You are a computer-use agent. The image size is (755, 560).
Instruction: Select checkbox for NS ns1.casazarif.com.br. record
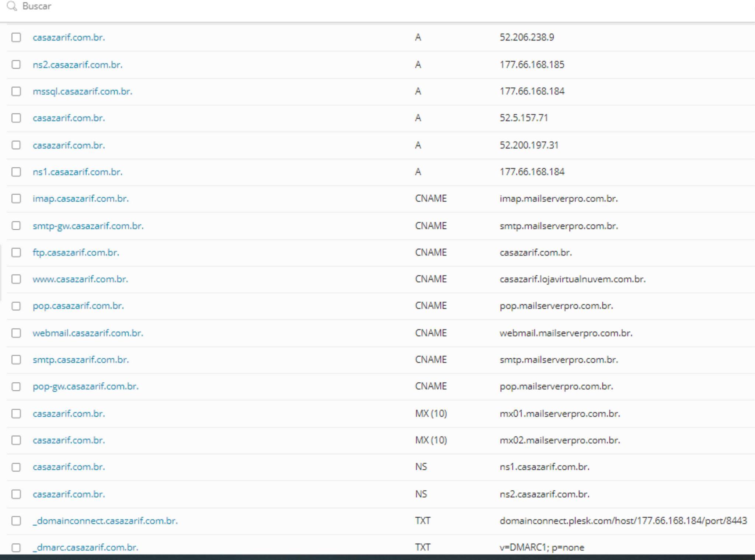point(16,467)
